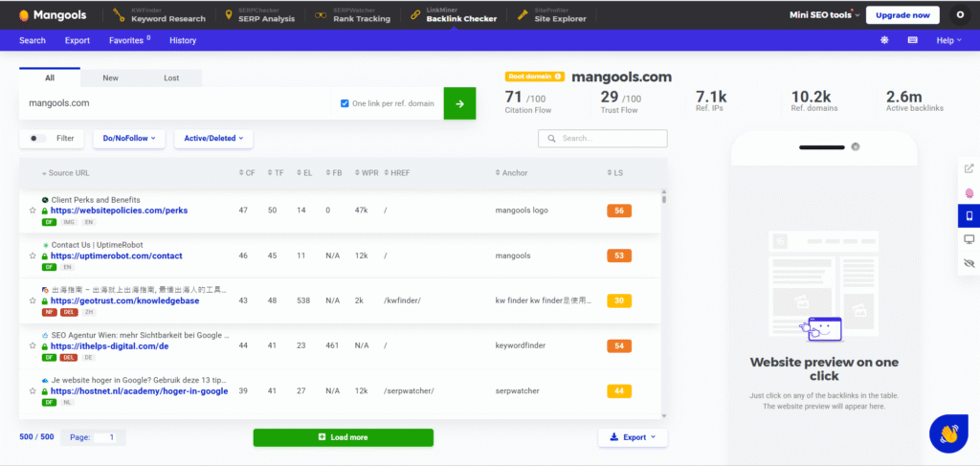Click the pink fingerprint sidebar icon
Image resolution: width=980 pixels, height=466 pixels.
[x=969, y=193]
